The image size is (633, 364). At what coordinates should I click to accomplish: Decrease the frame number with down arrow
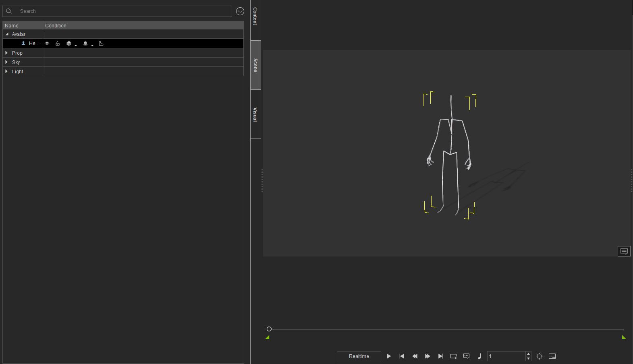click(x=529, y=358)
